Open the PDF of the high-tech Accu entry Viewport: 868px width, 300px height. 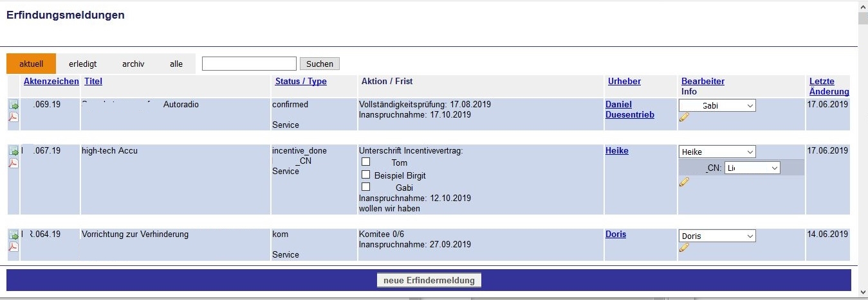14,163
